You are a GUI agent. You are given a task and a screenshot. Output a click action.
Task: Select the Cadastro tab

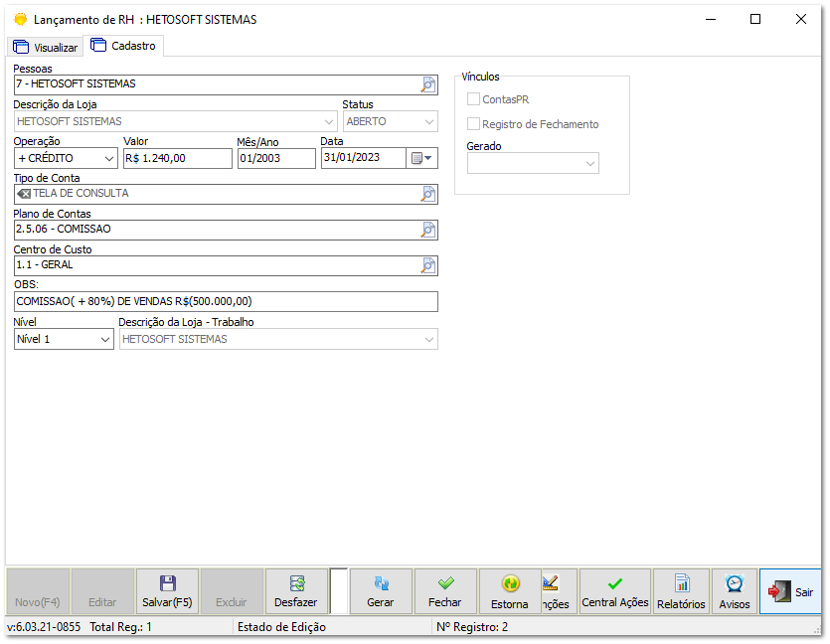(x=123, y=46)
